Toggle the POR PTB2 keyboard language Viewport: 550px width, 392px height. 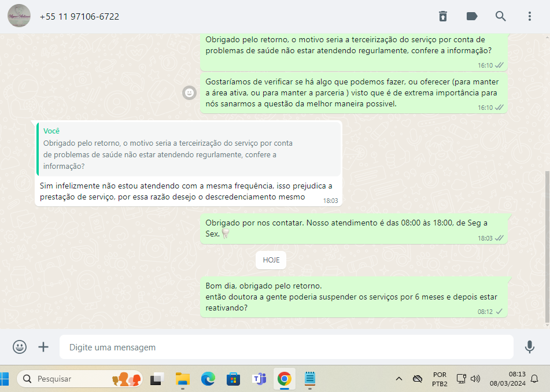[x=439, y=379]
